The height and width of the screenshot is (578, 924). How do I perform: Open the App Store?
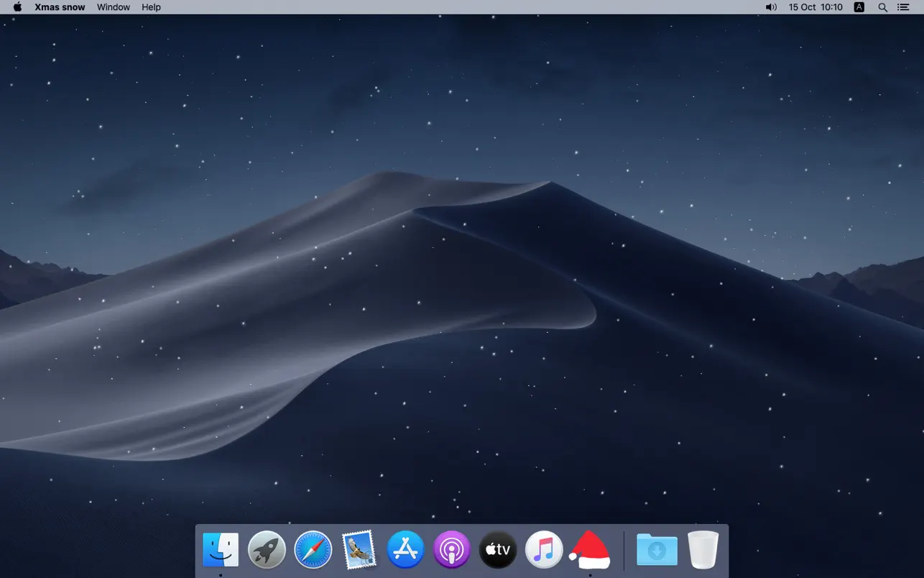(405, 549)
